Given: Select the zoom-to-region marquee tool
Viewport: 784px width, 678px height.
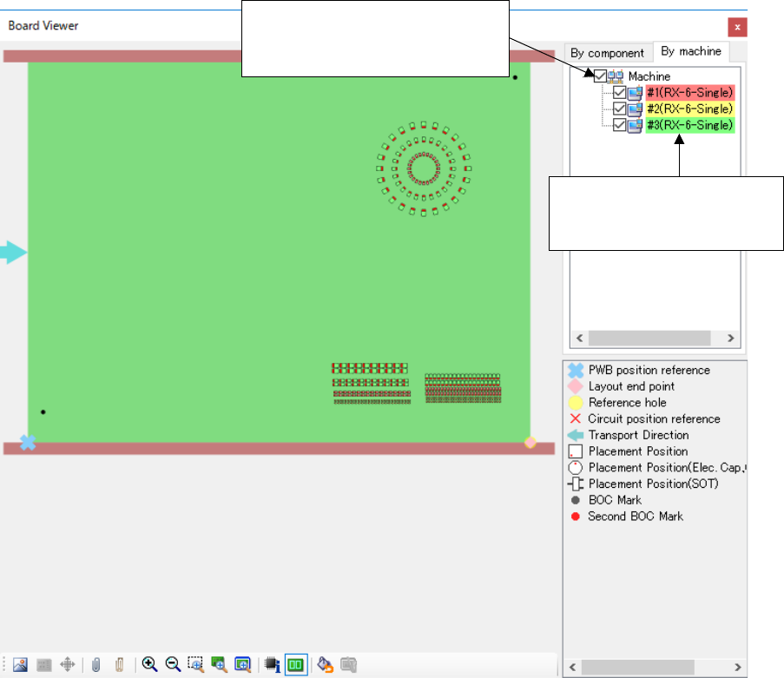Looking at the screenshot, I should pyautogui.click(x=195, y=664).
